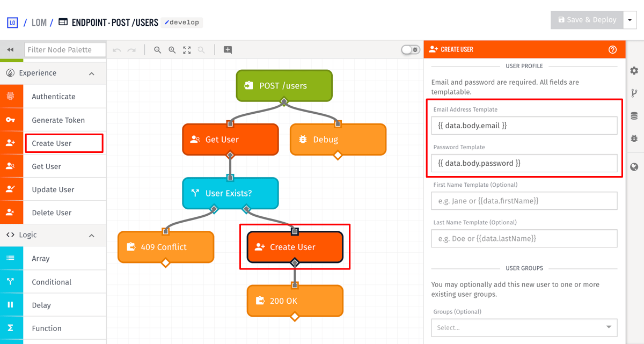Viewport: 644px width, 344px height.
Task: Zoom out using the minus magnifier icon
Action: tap(158, 50)
